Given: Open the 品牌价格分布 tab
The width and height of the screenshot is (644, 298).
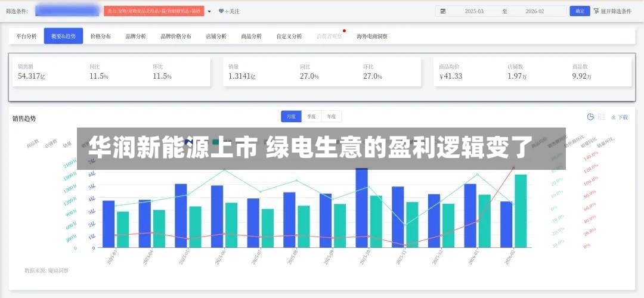Looking at the screenshot, I should click(176, 36).
